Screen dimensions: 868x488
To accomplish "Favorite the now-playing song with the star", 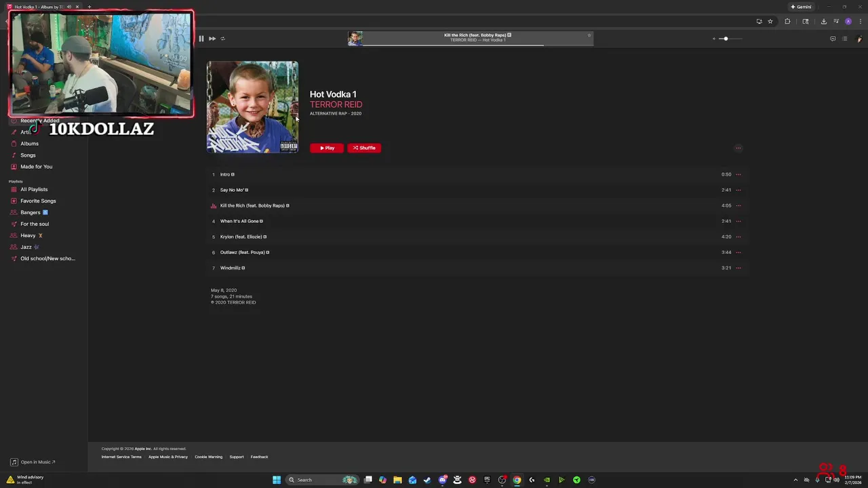I will coord(589,35).
